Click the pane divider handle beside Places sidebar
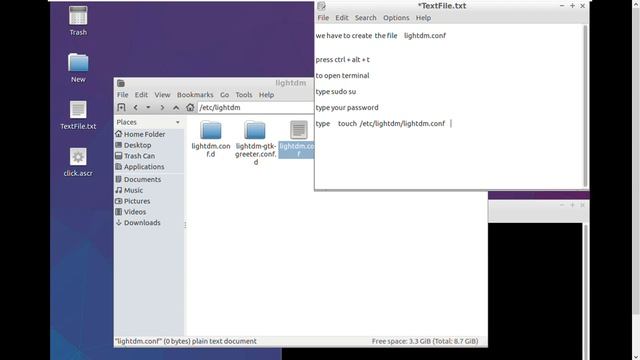Image resolution: width=640 pixels, height=360 pixels. [x=185, y=225]
